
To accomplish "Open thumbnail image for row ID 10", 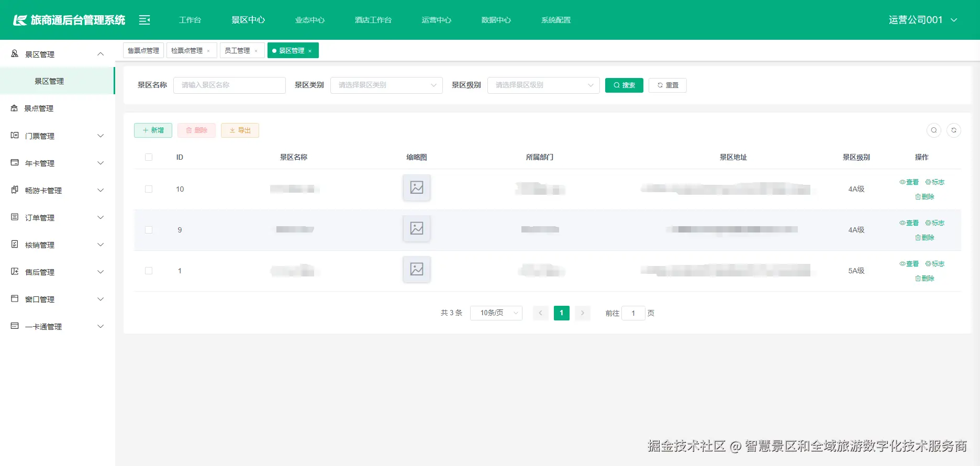I will tap(417, 187).
